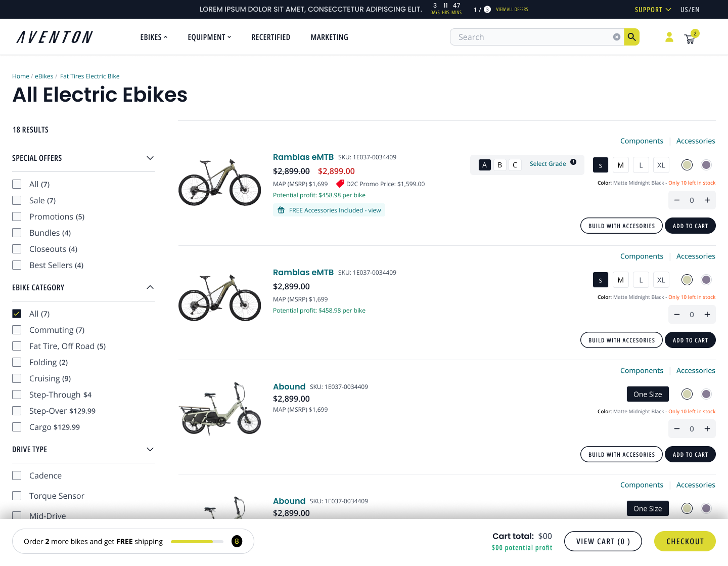Decrease quantity with minus on first Abound bike
Image resolution: width=728 pixels, height=566 pixels.
[x=677, y=429]
